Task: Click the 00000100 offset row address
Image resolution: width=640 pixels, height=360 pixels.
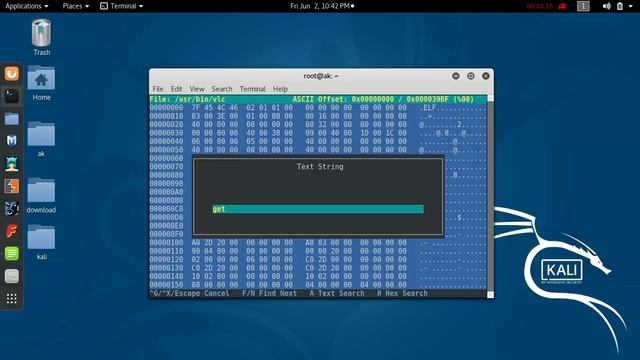Action: point(167,242)
